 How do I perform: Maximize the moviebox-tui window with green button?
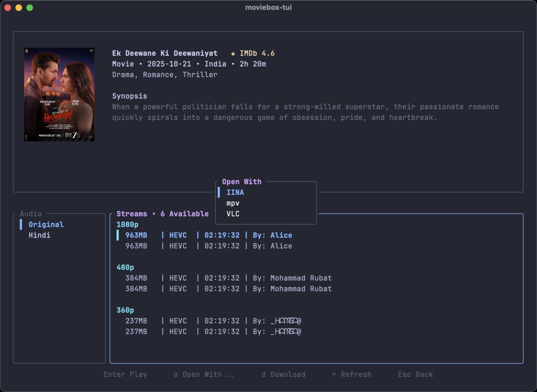point(30,8)
